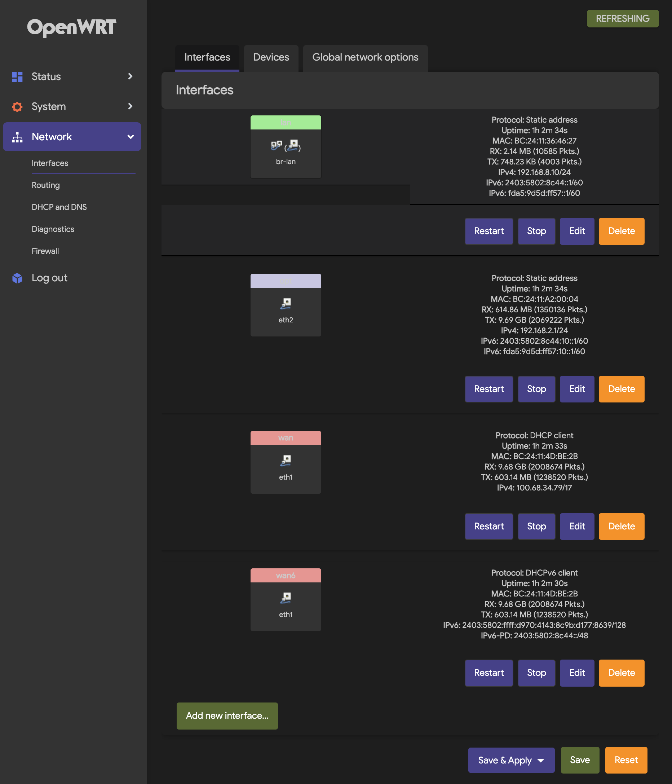Switch to the Devices tab

pyautogui.click(x=271, y=57)
